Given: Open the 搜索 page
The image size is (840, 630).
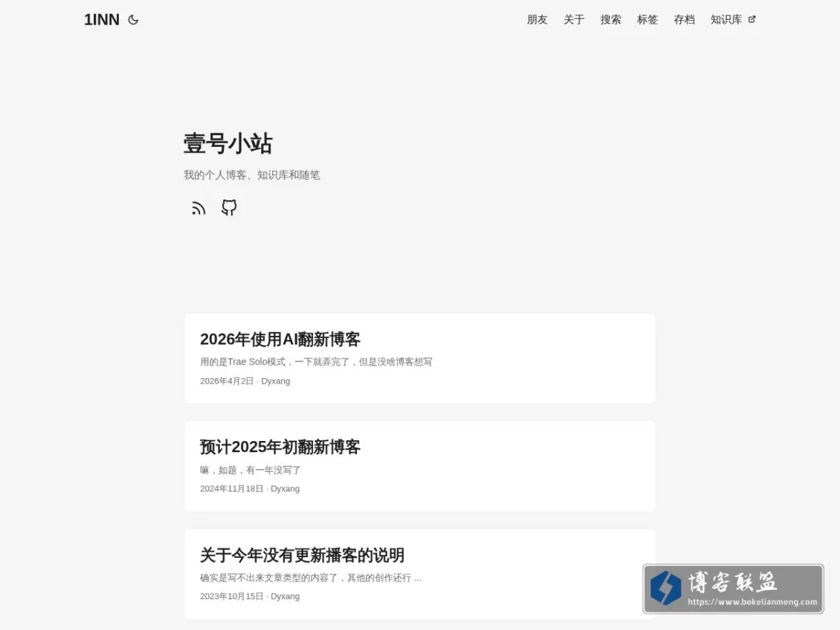Looking at the screenshot, I should [x=610, y=20].
